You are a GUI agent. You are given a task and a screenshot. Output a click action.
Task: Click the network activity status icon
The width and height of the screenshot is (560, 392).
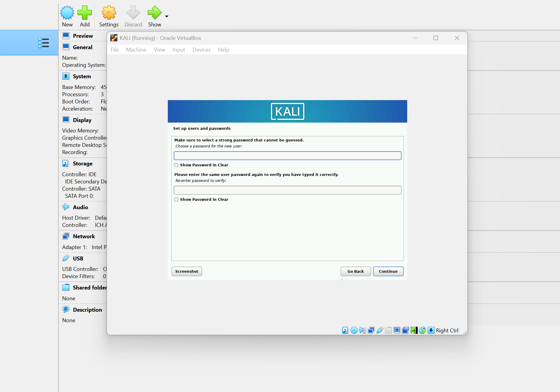tap(371, 330)
